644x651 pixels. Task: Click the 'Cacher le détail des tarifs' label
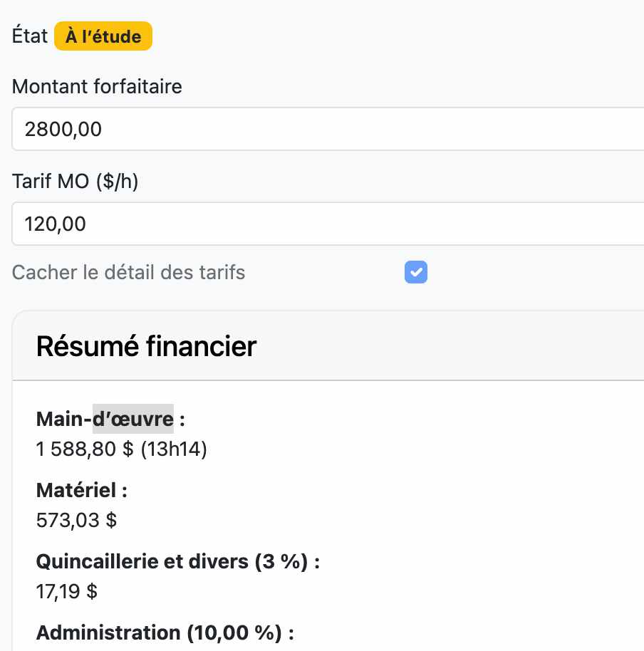[128, 272]
